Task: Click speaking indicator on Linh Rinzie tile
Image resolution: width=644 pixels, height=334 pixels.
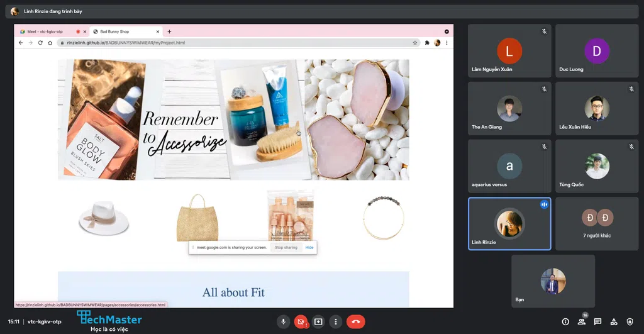Action: tap(544, 204)
